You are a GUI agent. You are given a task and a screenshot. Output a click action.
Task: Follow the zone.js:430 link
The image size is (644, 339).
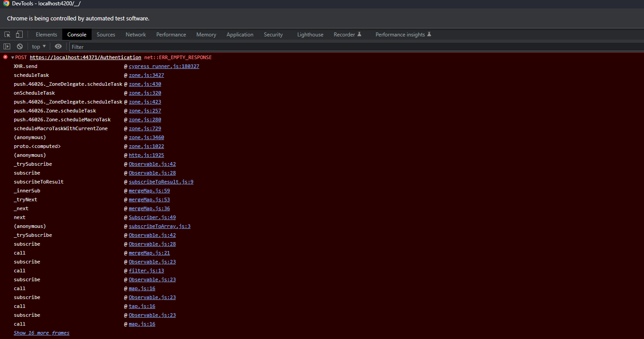[145, 84]
